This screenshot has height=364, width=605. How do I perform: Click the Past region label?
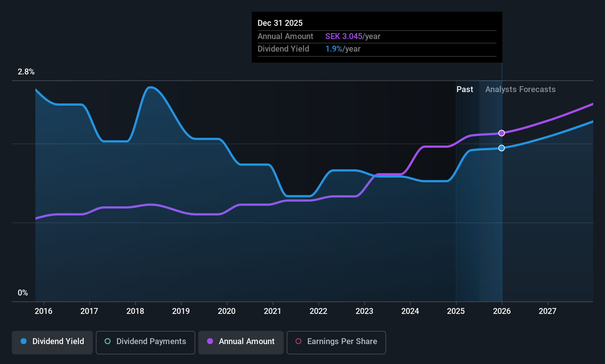tap(465, 89)
